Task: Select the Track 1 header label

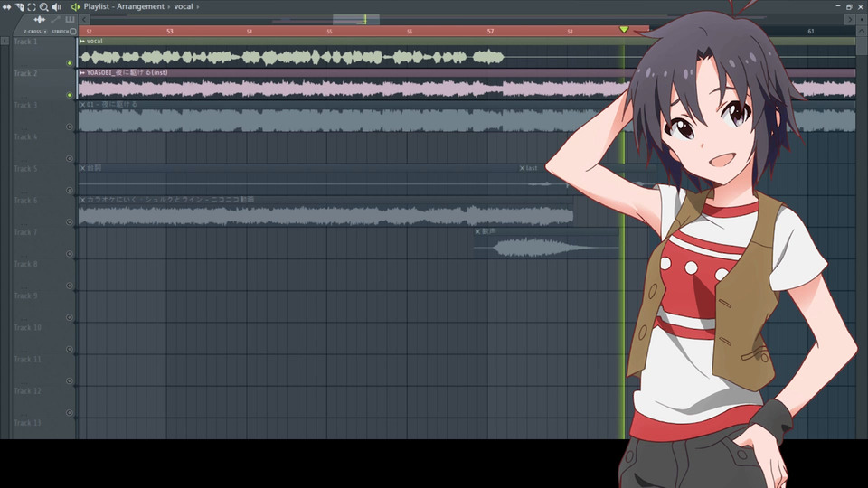Action: coord(25,42)
